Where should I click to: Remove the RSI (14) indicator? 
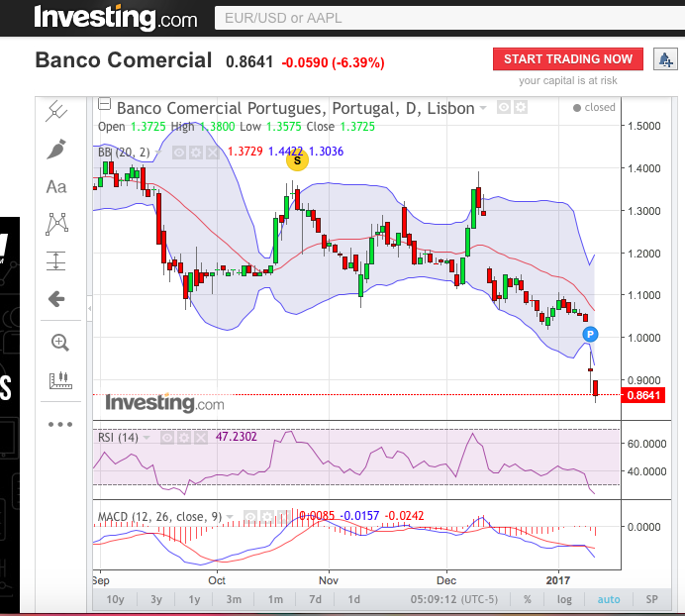point(201,438)
